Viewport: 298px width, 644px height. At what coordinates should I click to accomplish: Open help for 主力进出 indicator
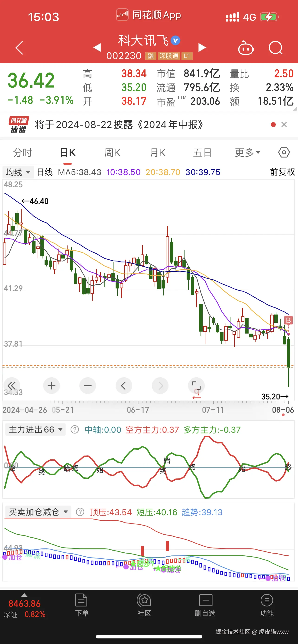point(74,430)
